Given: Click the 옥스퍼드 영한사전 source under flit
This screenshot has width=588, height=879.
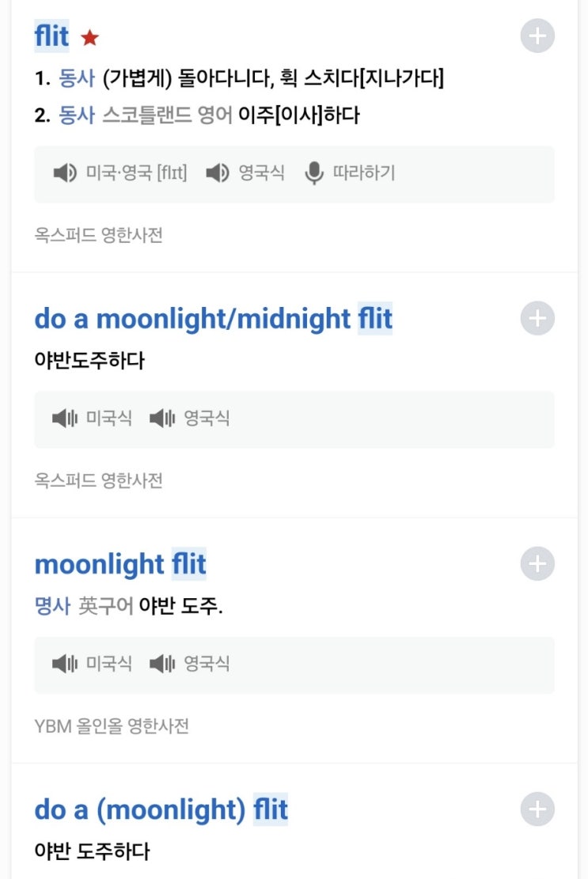Looking at the screenshot, I should pos(98,235).
